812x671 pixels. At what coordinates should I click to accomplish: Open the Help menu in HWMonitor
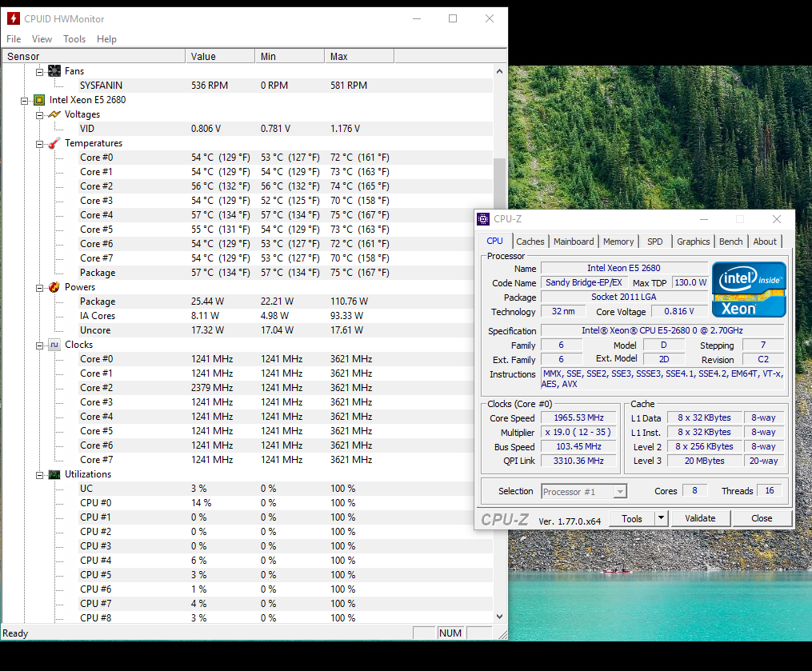point(106,39)
